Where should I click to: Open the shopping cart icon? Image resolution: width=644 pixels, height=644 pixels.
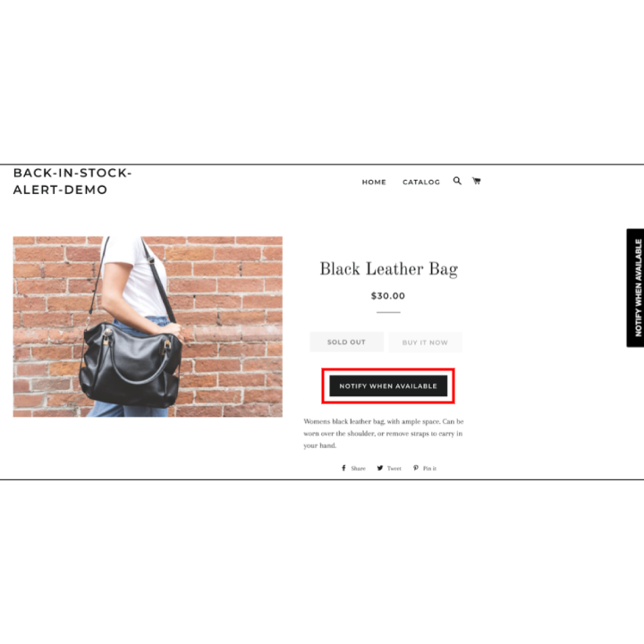pyautogui.click(x=477, y=181)
